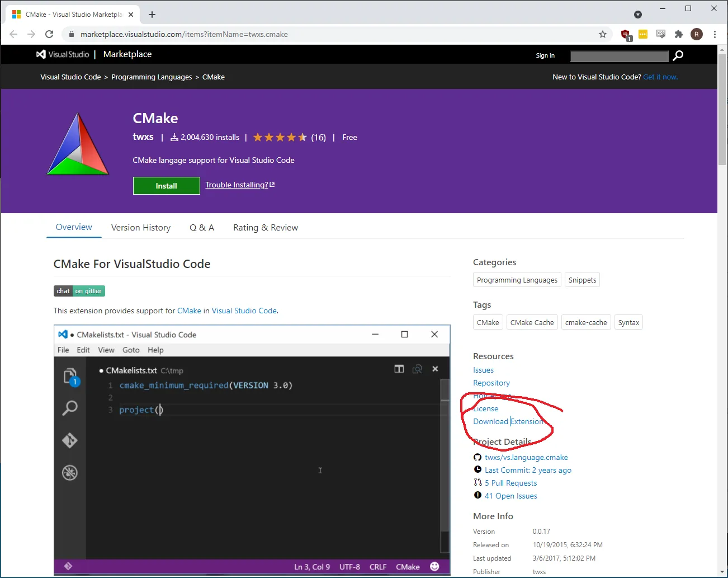Click the Visual Studio Code breadcrumb
728x578 pixels.
[x=70, y=77]
